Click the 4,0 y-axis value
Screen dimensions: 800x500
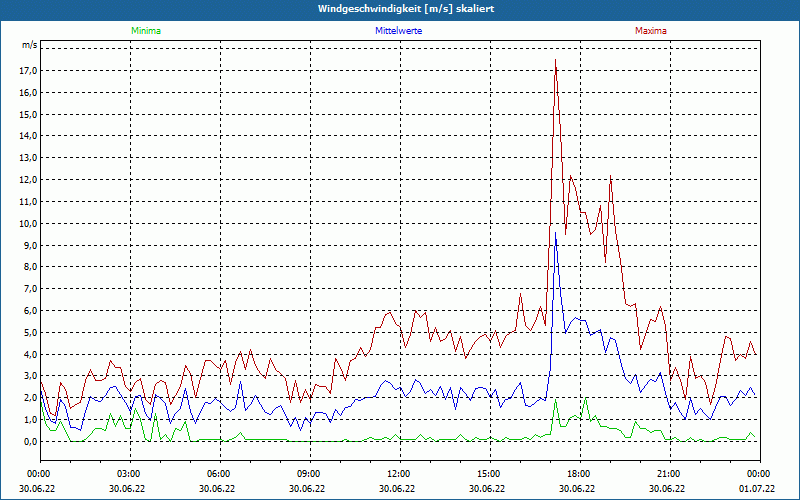pos(31,354)
